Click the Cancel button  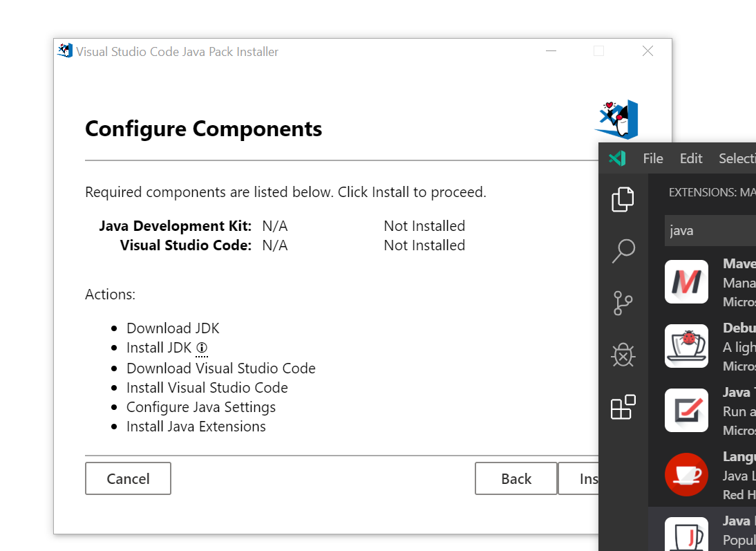129,478
